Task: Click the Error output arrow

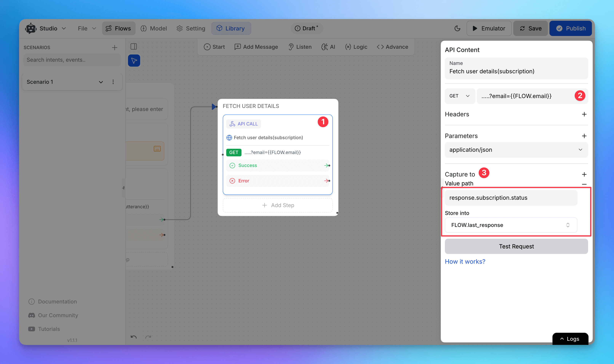Action: click(x=326, y=181)
